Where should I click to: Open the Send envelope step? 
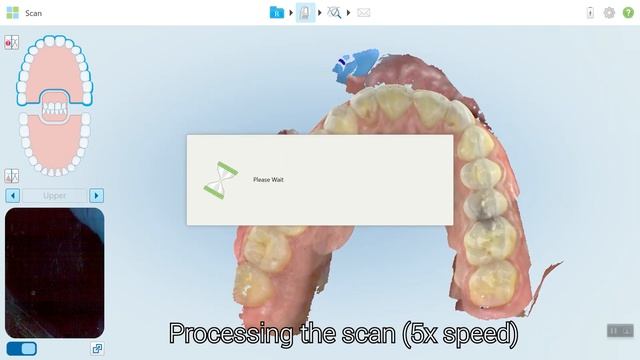(x=364, y=13)
